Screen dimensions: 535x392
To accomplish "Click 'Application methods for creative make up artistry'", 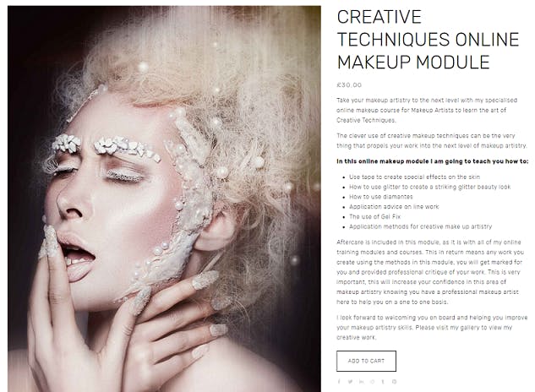I will (x=420, y=226).
